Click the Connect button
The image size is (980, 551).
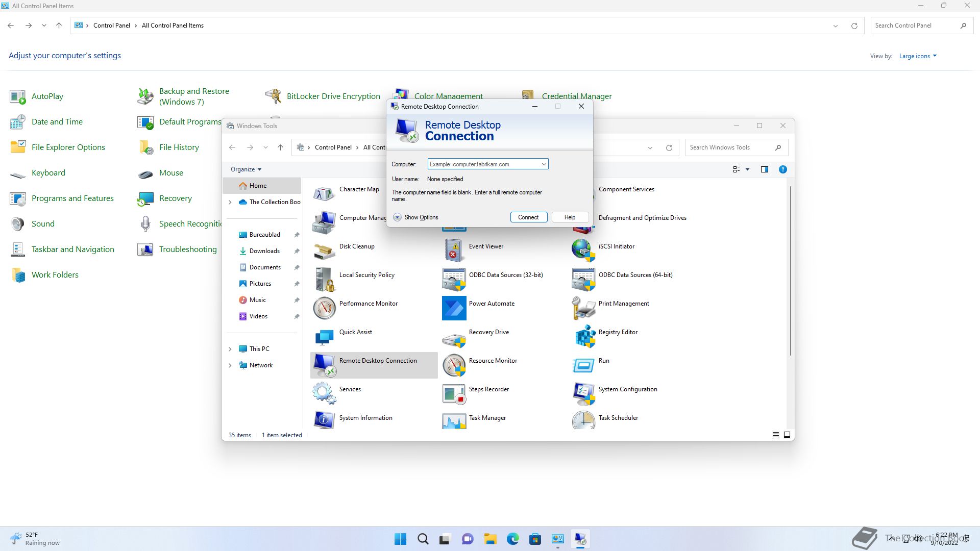pos(528,217)
